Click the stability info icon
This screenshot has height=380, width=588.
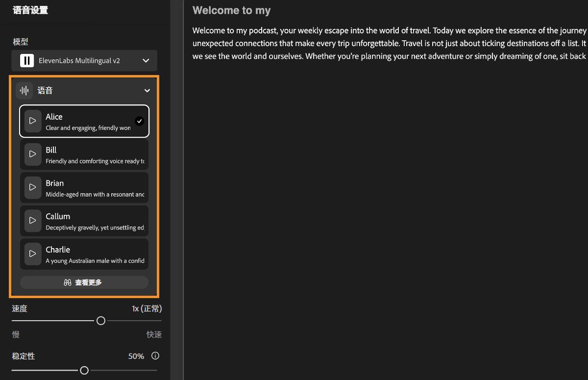click(x=155, y=356)
